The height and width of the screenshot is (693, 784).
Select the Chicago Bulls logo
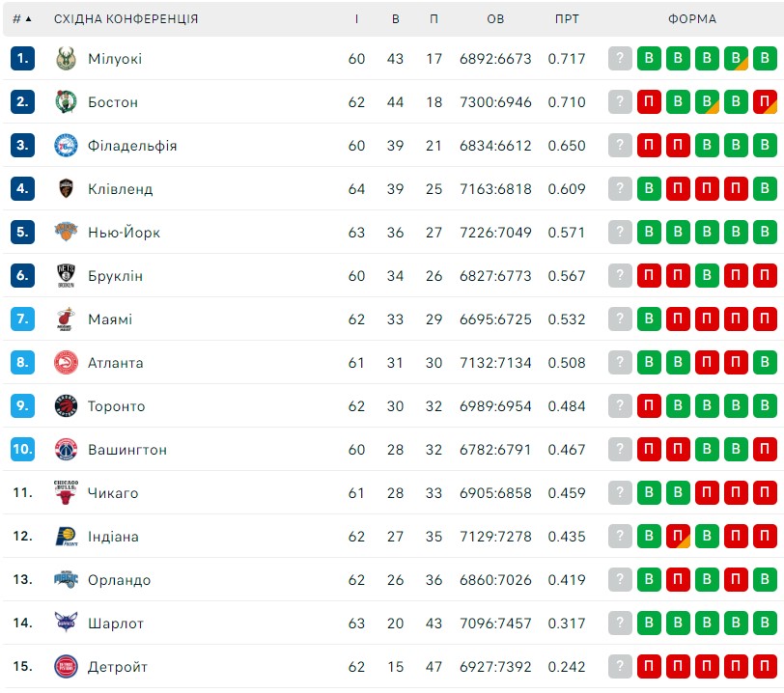(x=66, y=492)
